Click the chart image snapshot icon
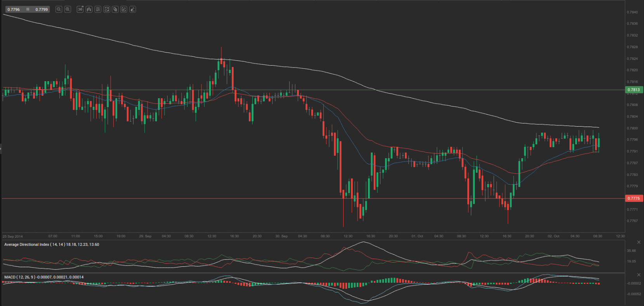644x306 pixels. tap(107, 9)
